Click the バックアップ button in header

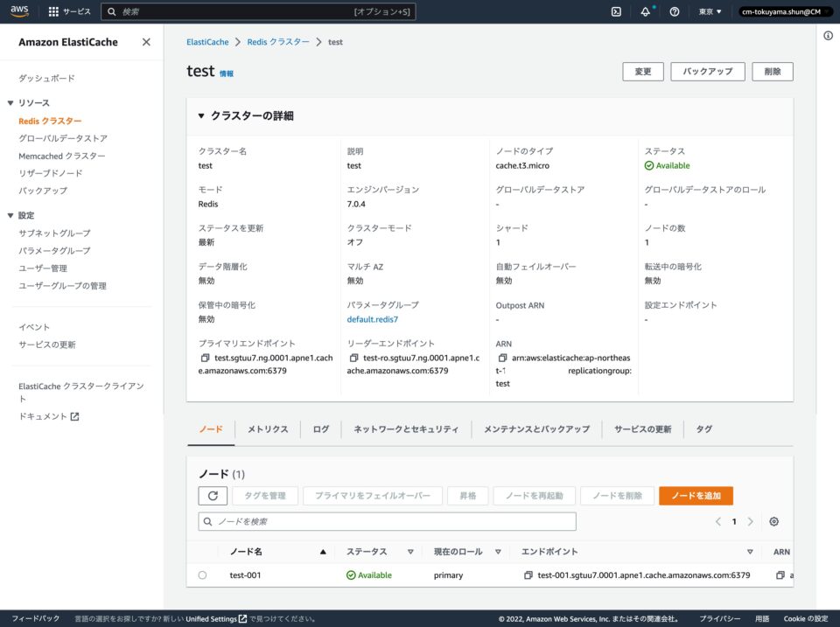[x=708, y=72]
